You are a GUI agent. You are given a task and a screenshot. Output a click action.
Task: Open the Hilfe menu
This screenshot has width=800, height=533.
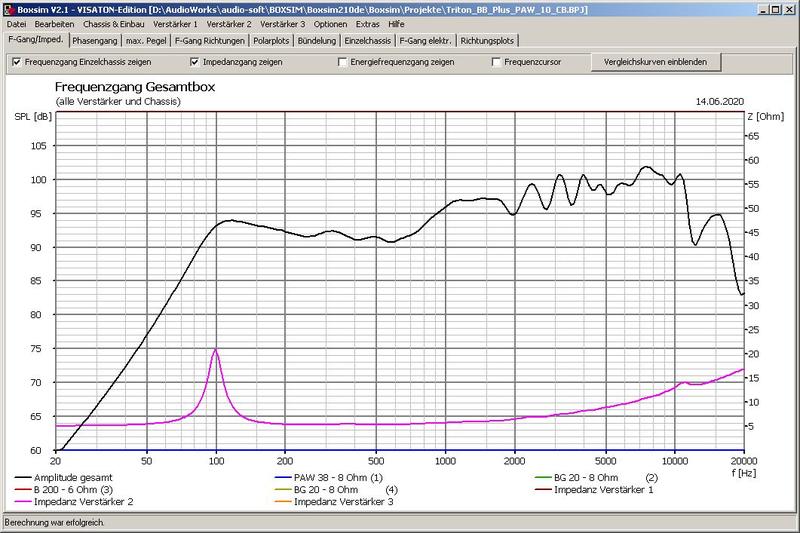coord(397,24)
